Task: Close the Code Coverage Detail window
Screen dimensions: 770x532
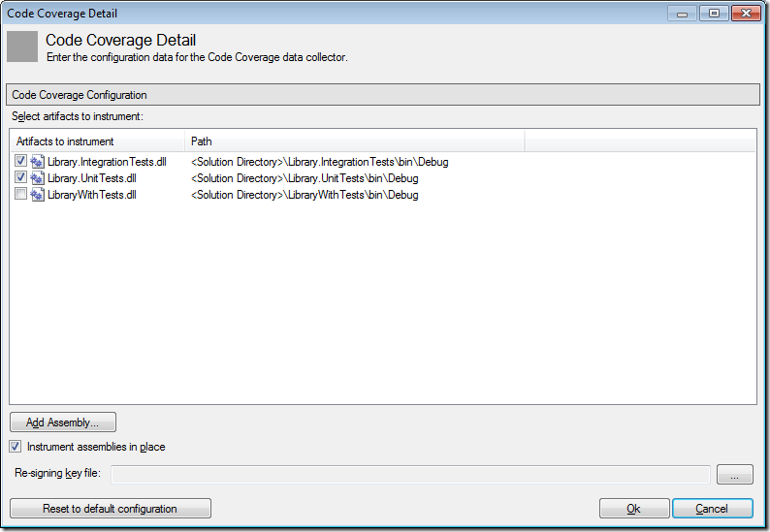Action: [x=746, y=14]
